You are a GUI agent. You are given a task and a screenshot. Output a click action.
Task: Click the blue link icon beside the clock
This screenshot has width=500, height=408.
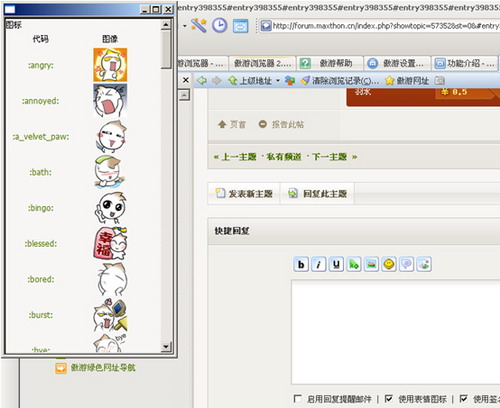coord(240,26)
